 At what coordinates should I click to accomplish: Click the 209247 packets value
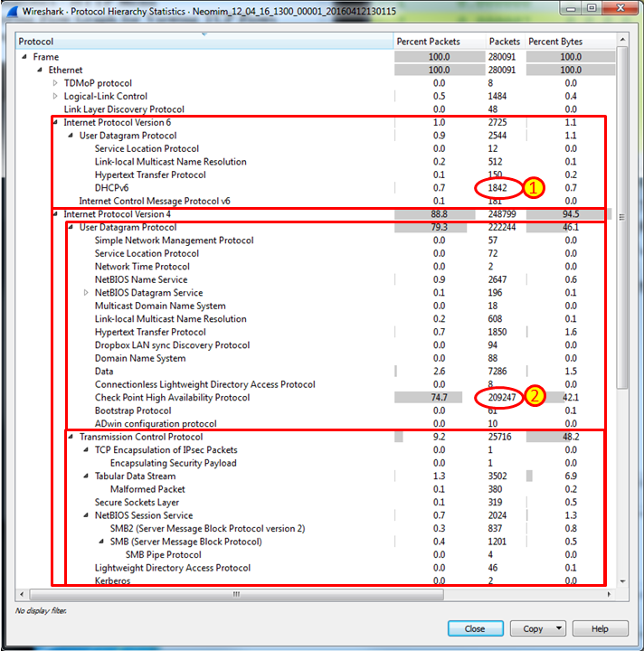pos(502,398)
